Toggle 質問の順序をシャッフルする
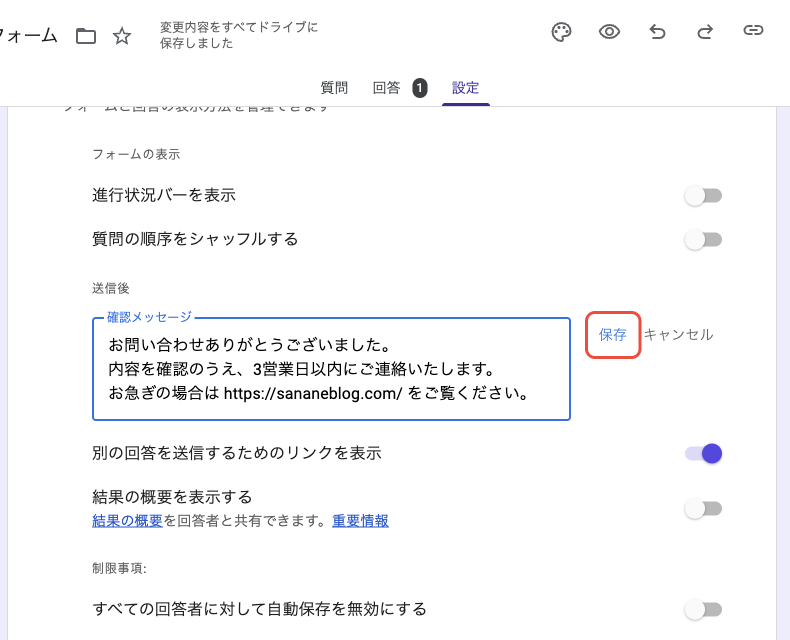The width and height of the screenshot is (790, 640). click(703, 239)
